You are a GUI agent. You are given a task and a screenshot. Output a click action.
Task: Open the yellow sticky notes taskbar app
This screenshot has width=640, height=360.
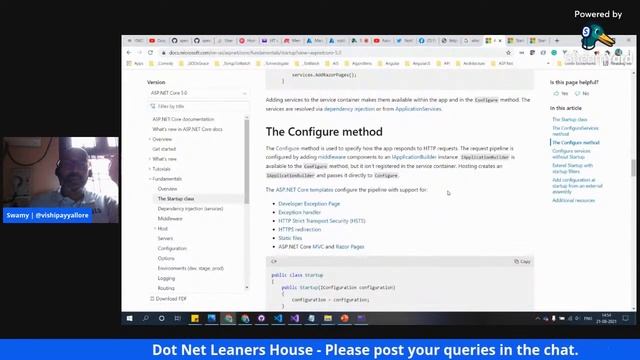(x=195, y=318)
